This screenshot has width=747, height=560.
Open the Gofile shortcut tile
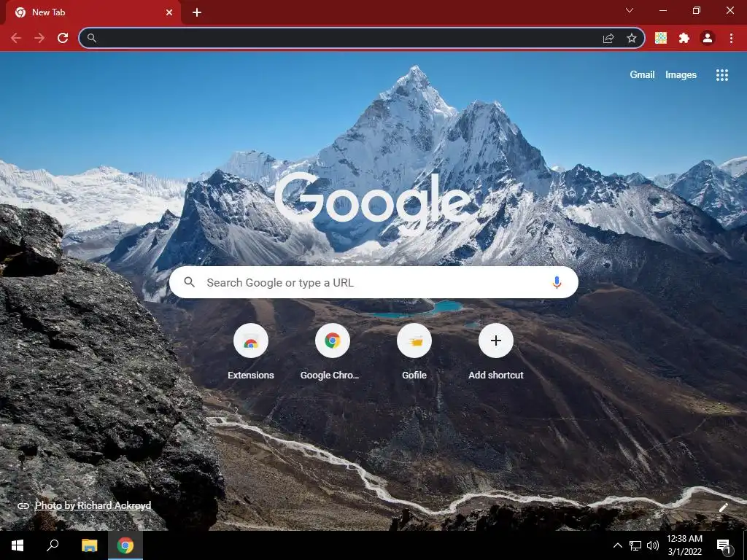tap(414, 351)
